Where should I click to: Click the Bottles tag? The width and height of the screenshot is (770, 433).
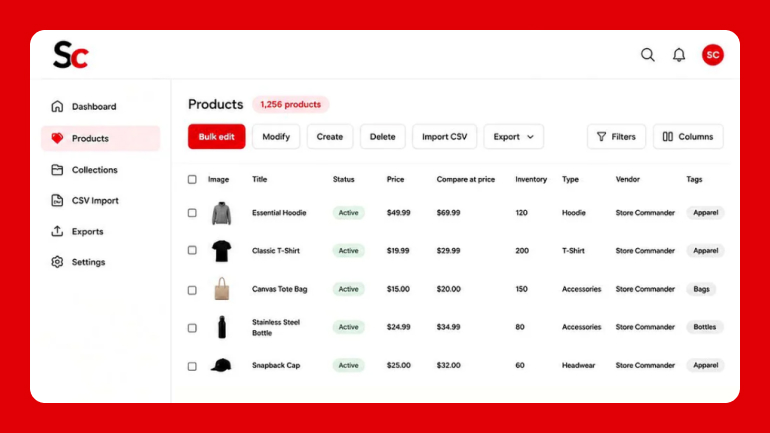coord(705,327)
